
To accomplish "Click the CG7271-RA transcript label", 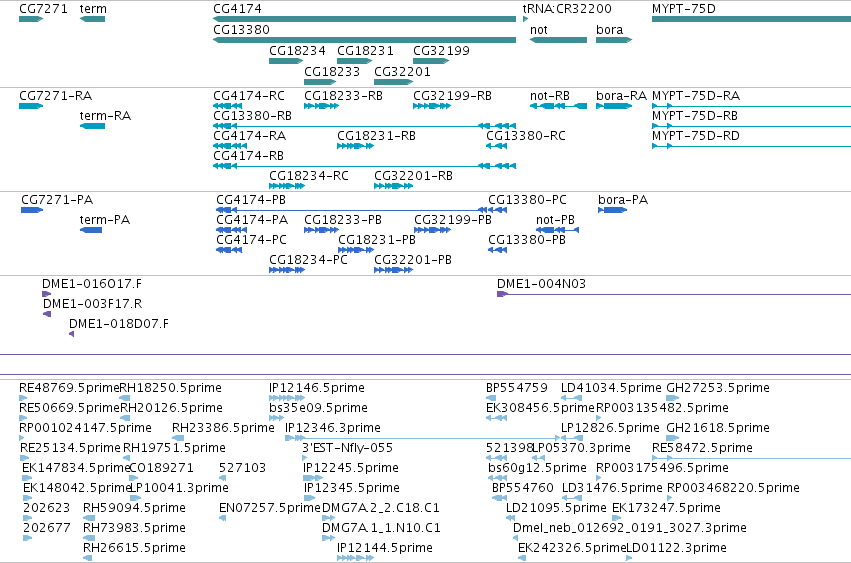I will [55, 96].
